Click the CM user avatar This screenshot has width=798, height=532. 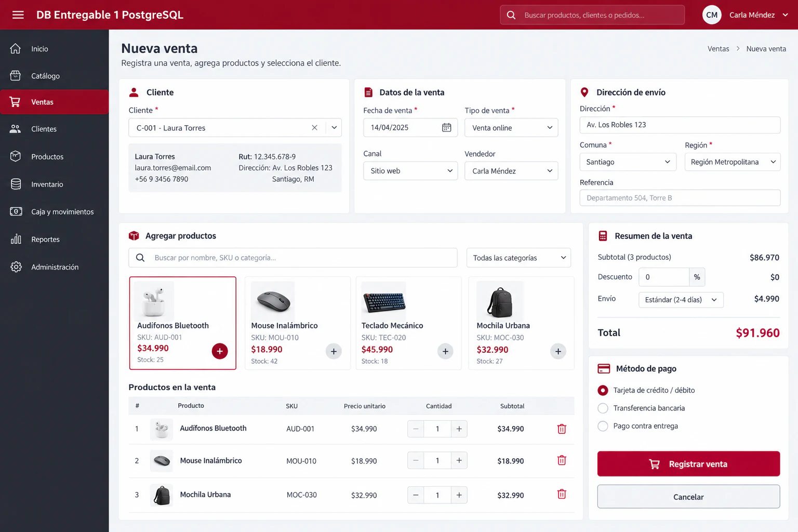pos(712,15)
